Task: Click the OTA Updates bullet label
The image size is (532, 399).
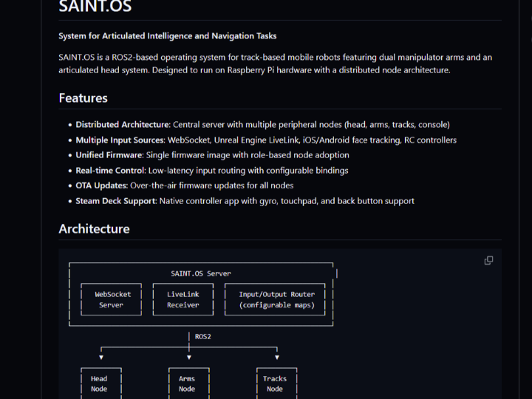Action: point(101,185)
